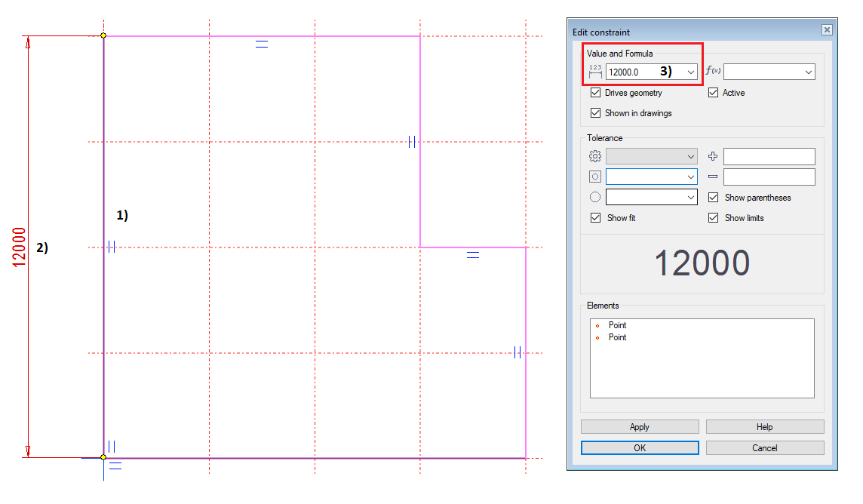
Task: Click the numeric value dimension icon
Action: click(x=595, y=72)
